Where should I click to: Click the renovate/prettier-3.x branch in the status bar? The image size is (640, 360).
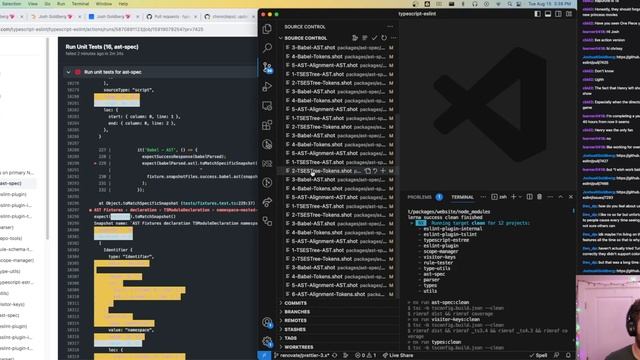click(x=302, y=356)
